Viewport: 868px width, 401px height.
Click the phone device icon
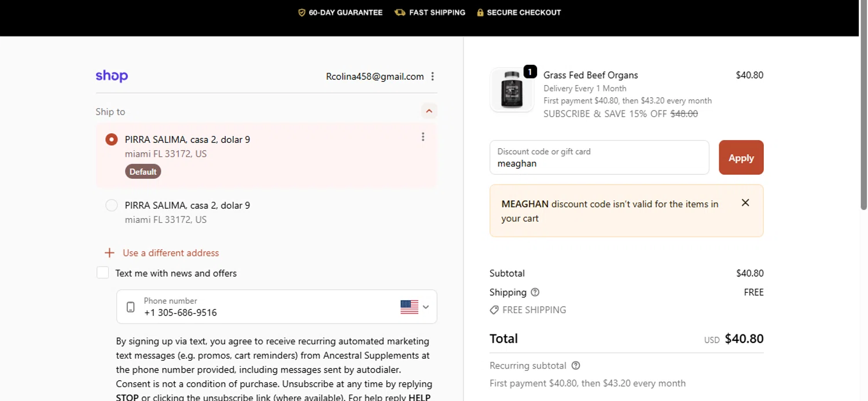(131, 307)
